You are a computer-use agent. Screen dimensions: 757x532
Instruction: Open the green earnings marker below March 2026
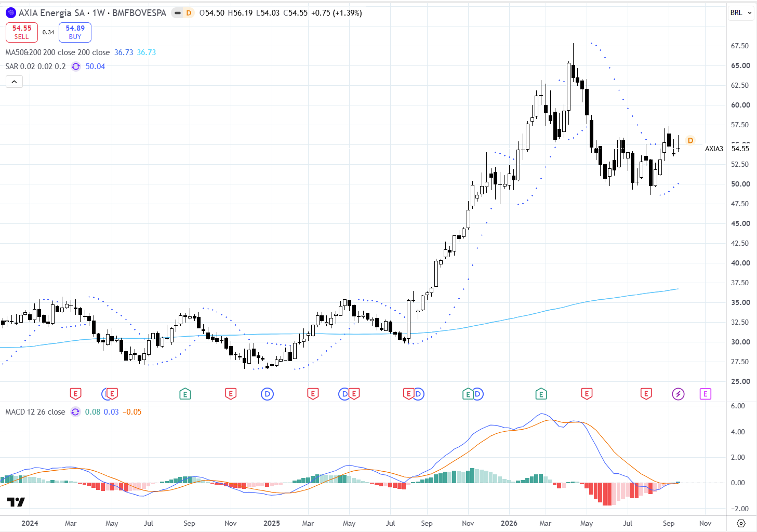coord(541,394)
